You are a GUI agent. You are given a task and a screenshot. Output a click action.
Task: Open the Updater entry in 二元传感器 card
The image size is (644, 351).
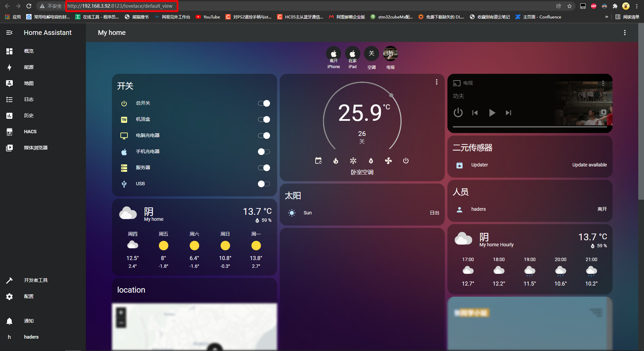click(479, 165)
